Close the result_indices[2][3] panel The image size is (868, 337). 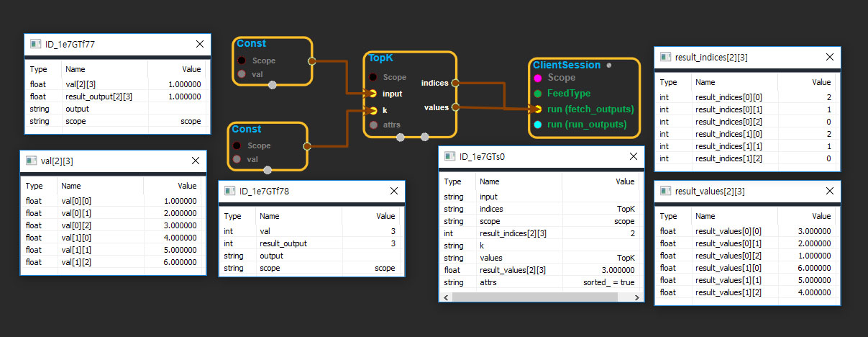coord(828,57)
